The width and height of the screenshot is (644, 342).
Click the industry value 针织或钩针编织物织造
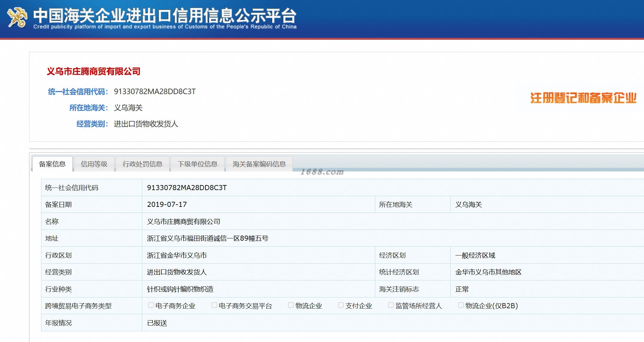[180, 289]
